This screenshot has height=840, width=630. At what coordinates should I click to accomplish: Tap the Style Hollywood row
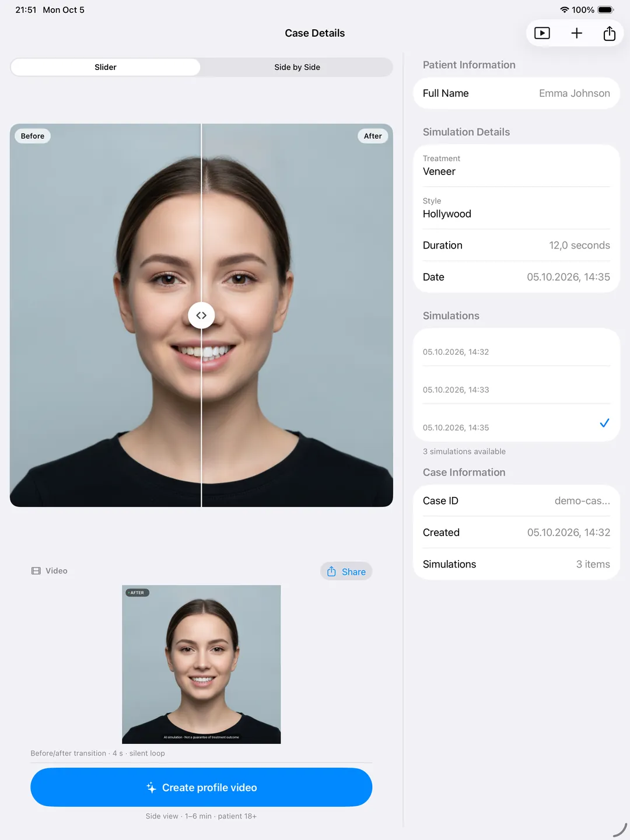point(516,208)
